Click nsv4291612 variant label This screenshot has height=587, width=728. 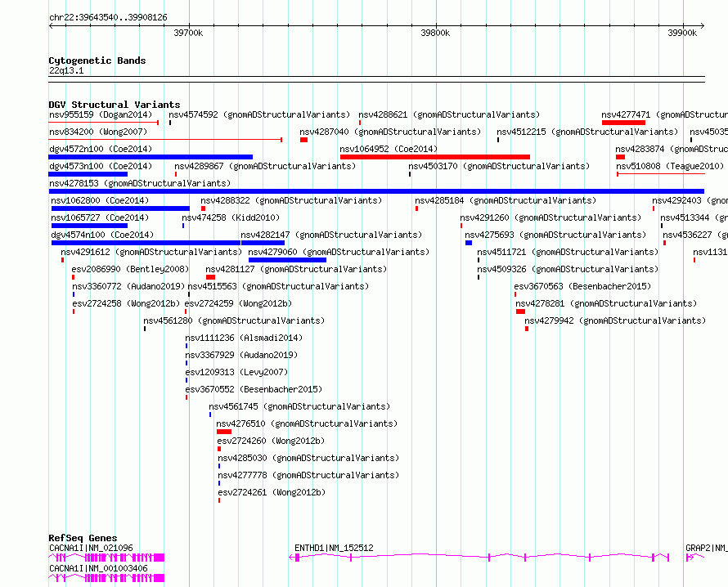pyautogui.click(x=151, y=252)
